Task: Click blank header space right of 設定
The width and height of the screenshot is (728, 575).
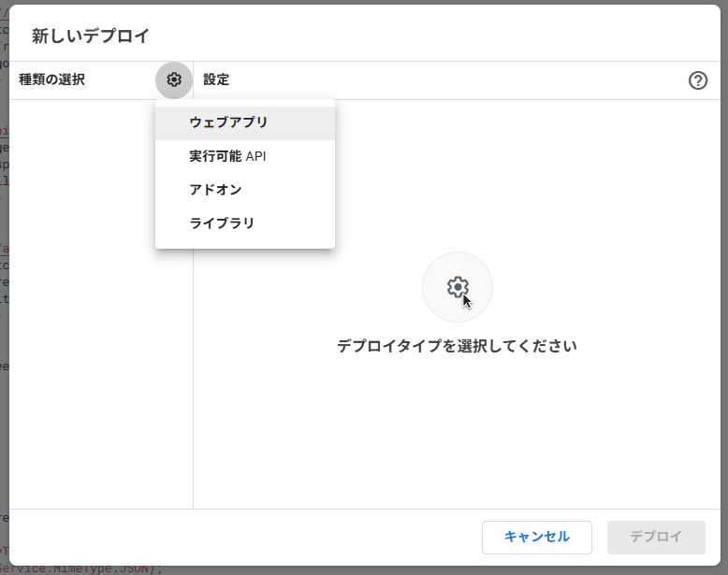Action: 449,80
